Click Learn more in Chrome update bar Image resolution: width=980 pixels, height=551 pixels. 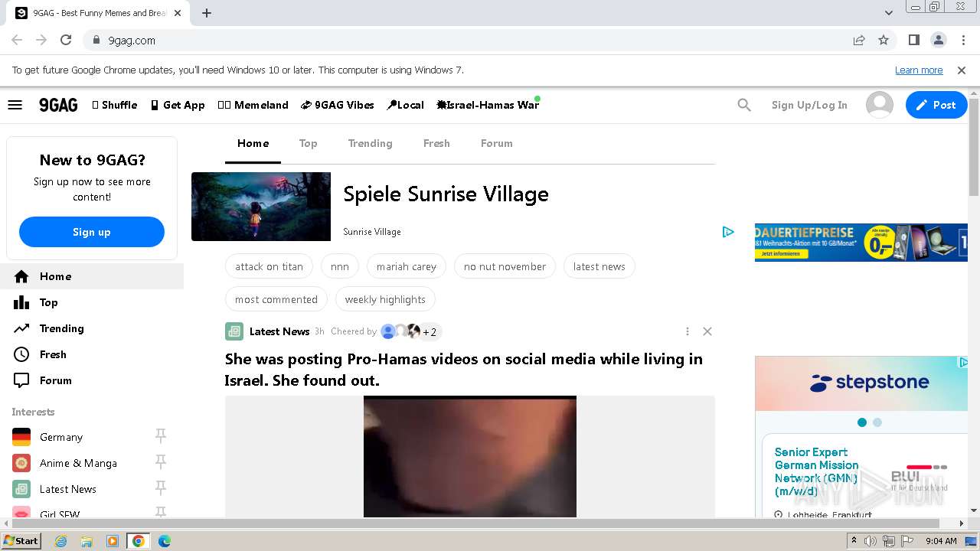click(919, 70)
